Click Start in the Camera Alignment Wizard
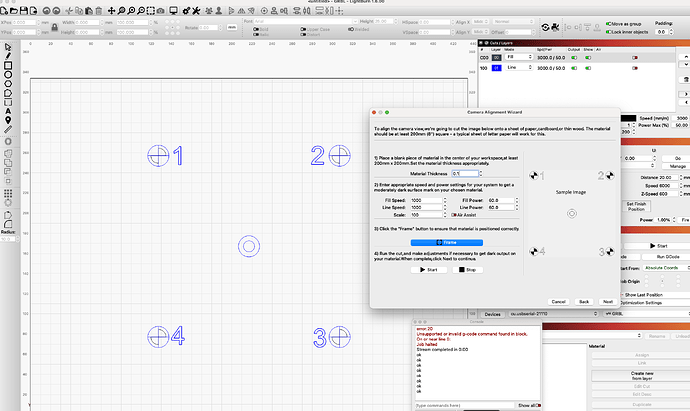This screenshot has width=690, height=411. pos(429,270)
